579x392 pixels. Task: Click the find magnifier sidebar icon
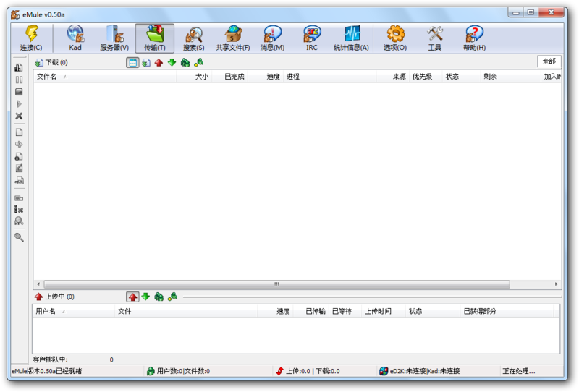pyautogui.click(x=19, y=237)
